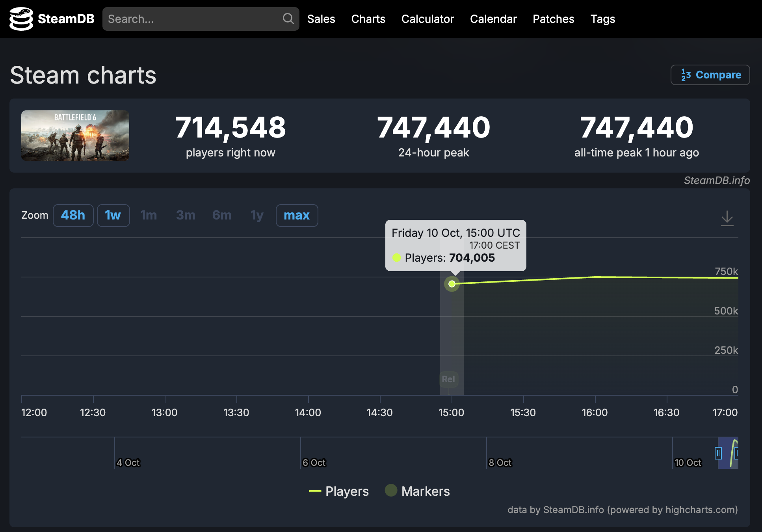762x532 pixels.
Task: Click the SteamDB logo icon
Action: pos(21,19)
